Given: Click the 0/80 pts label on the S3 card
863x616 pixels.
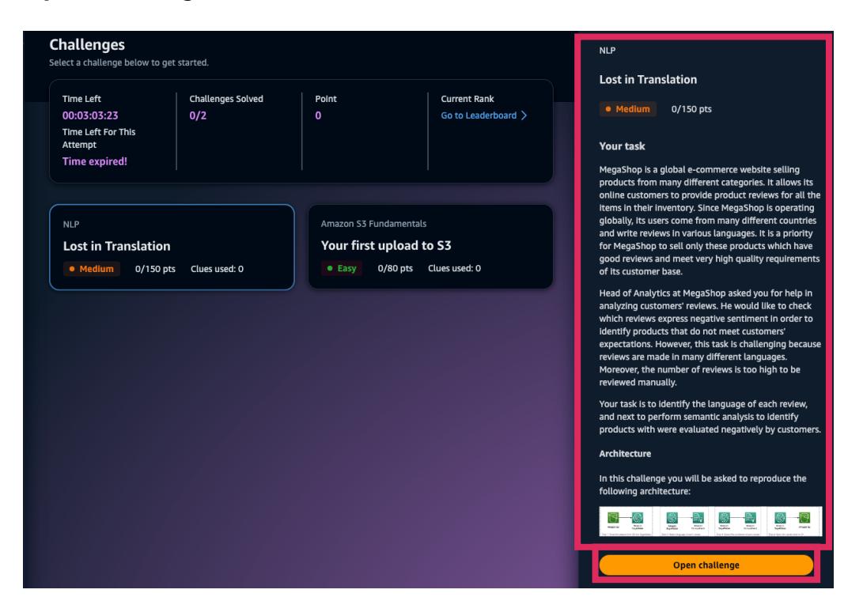Looking at the screenshot, I should pos(396,268).
